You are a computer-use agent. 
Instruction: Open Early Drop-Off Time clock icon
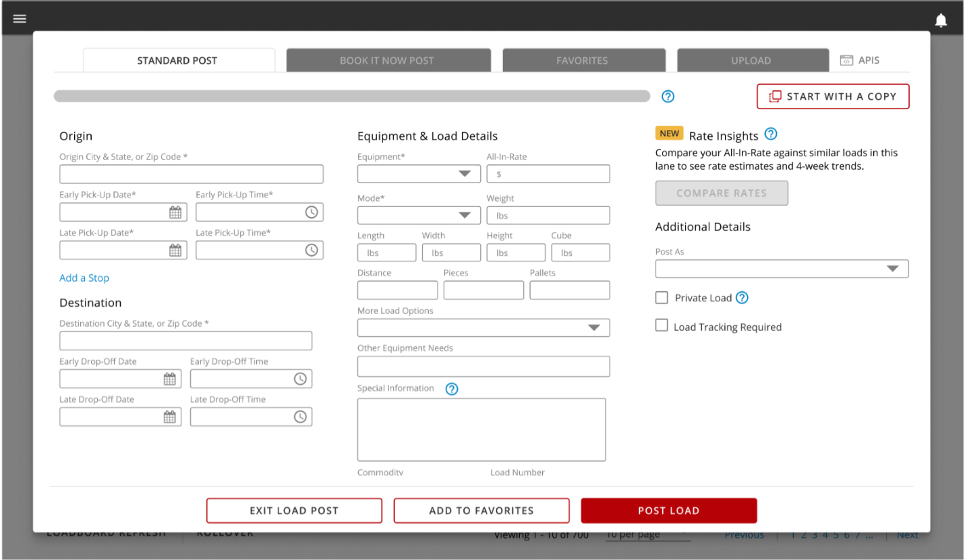tap(300, 379)
